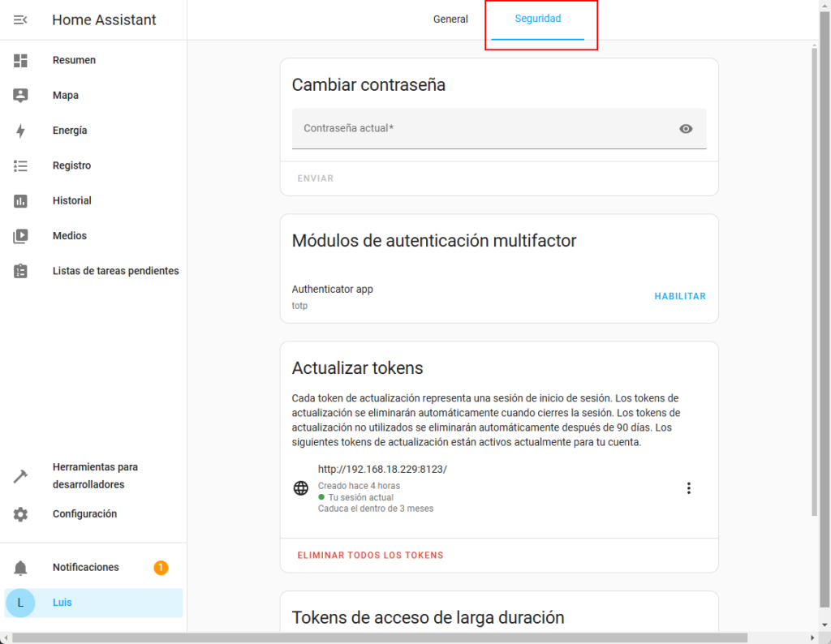Open Notificaciones with the bell icon
This screenshot has width=831, height=644.
(x=20, y=568)
